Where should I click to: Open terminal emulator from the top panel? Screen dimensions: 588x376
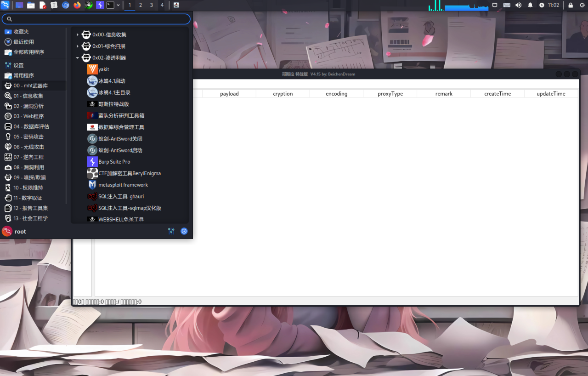pyautogui.click(x=110, y=5)
